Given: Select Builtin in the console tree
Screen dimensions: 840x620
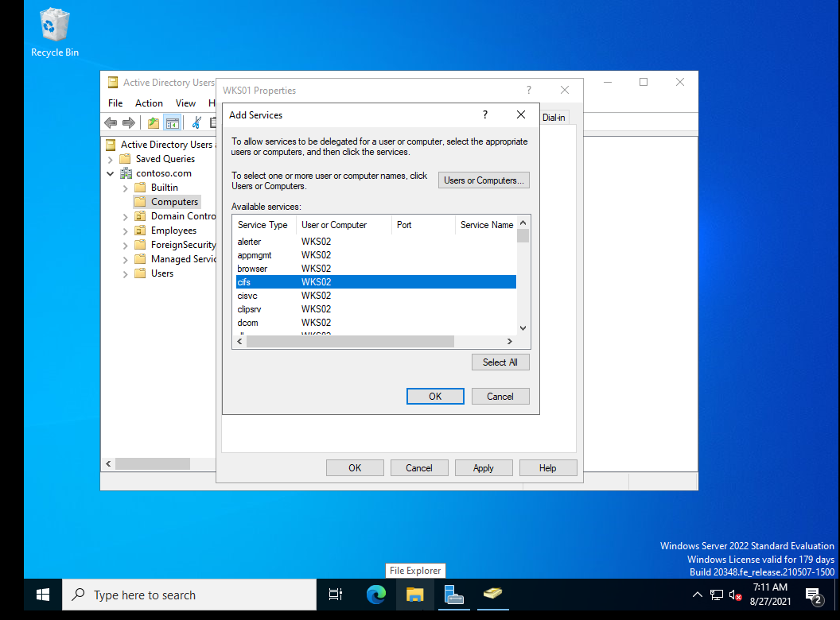Looking at the screenshot, I should tap(164, 188).
